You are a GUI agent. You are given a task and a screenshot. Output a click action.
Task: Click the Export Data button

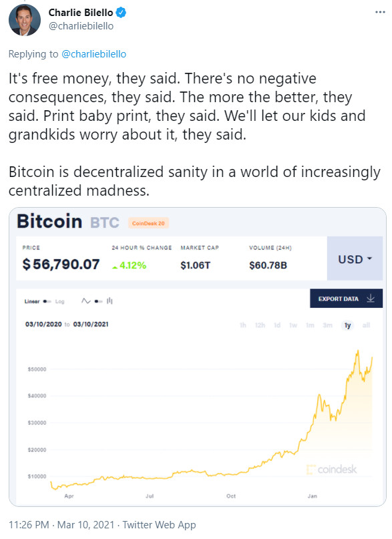(346, 299)
